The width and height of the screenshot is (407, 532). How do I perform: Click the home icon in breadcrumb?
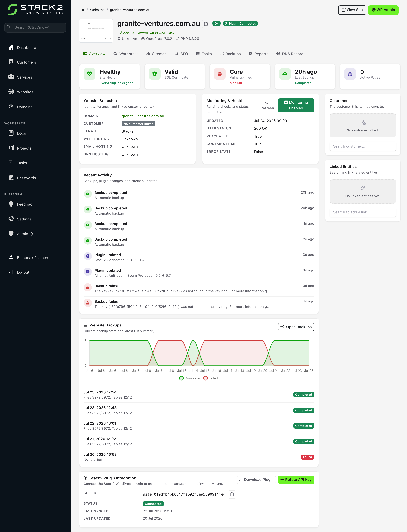83,10
